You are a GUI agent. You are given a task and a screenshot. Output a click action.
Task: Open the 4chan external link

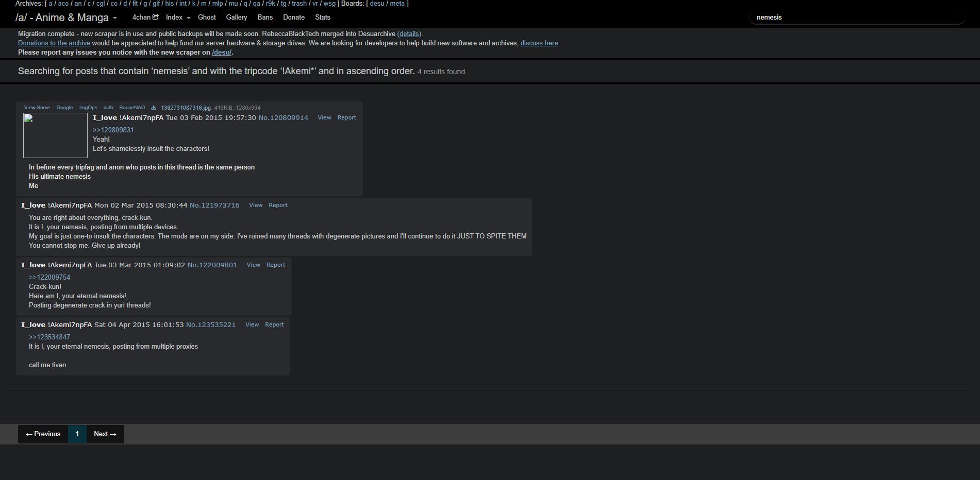[x=145, y=18]
